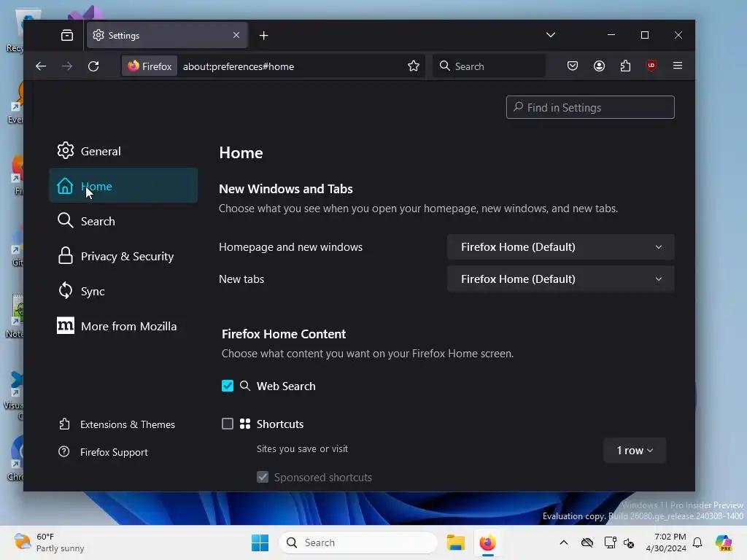Open Firefox View (list tabs) icon
The width and height of the screenshot is (747, 560).
[67, 35]
